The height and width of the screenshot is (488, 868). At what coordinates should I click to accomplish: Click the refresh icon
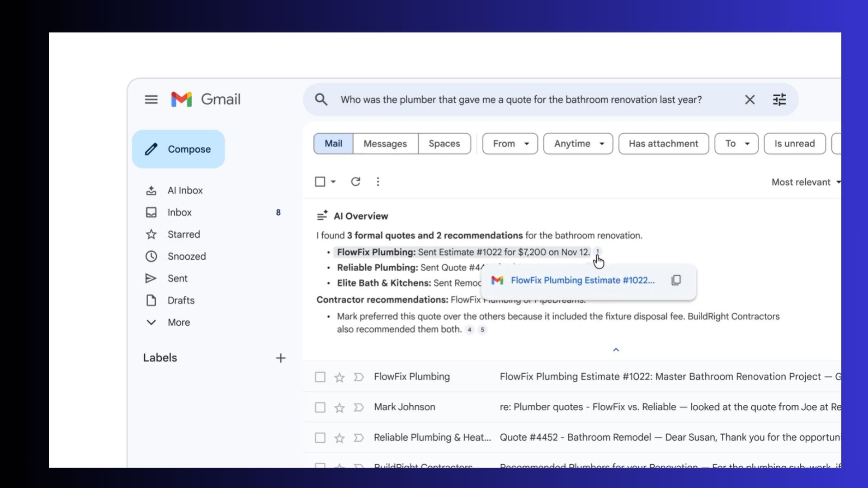[x=355, y=182]
